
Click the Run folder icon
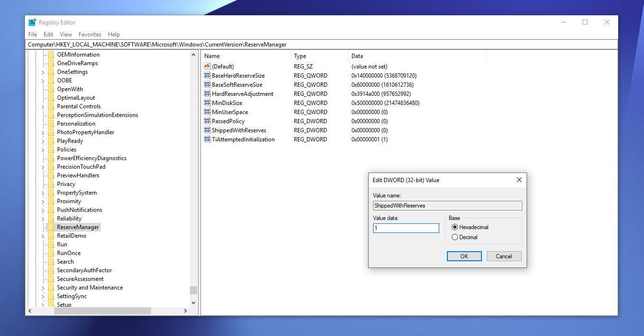pyautogui.click(x=50, y=244)
